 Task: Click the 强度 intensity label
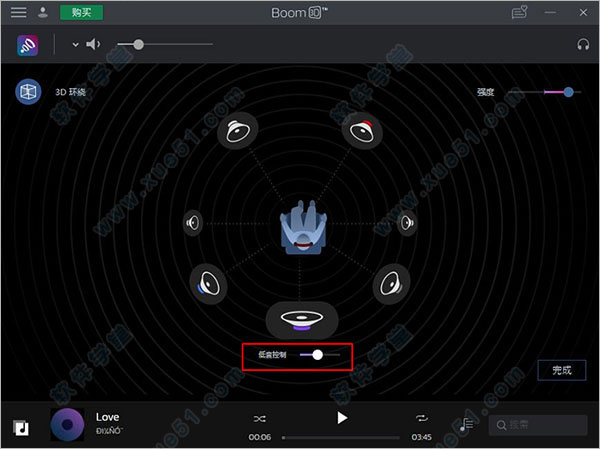[x=485, y=92]
